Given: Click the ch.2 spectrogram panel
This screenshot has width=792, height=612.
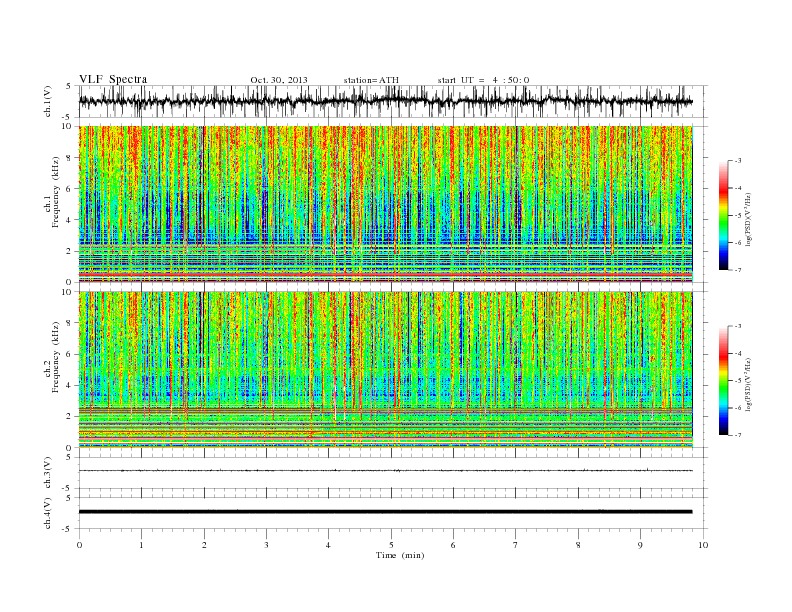Looking at the screenshot, I should [x=386, y=370].
